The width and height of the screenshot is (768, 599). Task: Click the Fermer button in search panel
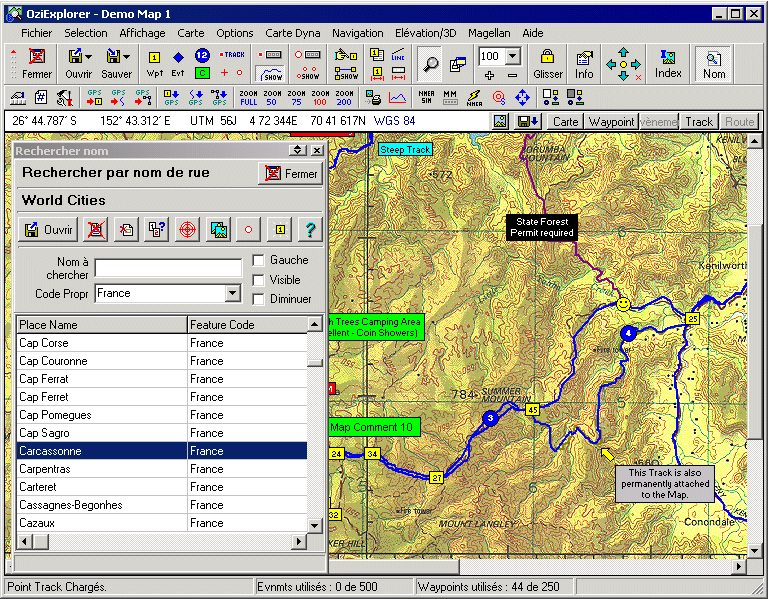click(290, 173)
